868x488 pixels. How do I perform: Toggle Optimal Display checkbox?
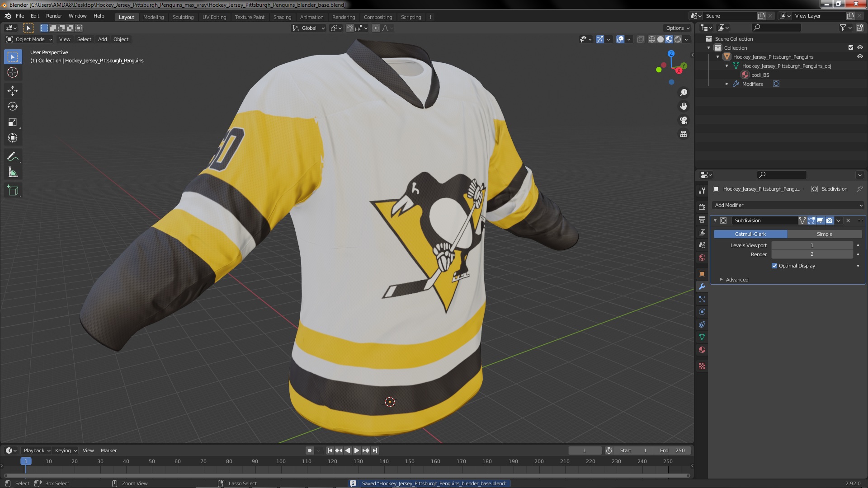[x=774, y=266]
